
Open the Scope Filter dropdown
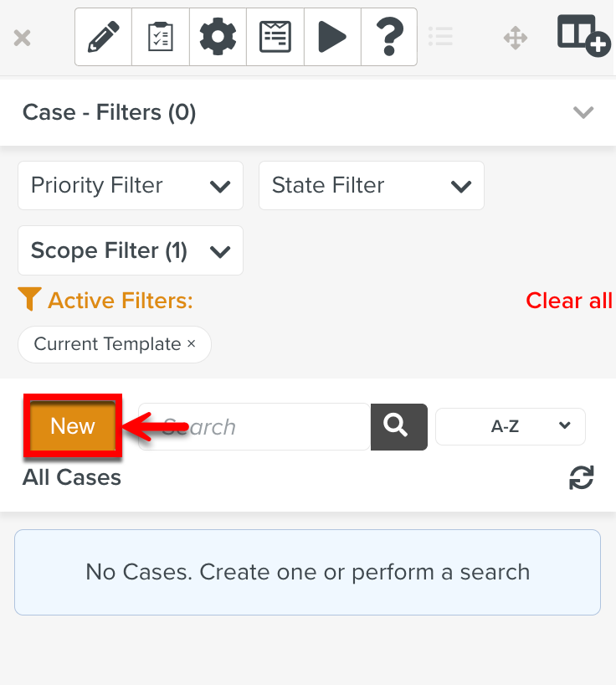coord(131,250)
